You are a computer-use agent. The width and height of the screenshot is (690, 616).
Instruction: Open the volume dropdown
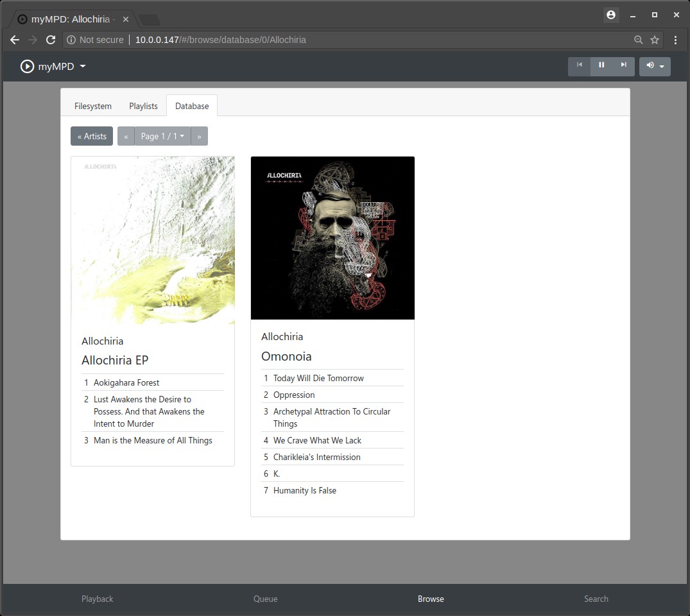click(655, 66)
